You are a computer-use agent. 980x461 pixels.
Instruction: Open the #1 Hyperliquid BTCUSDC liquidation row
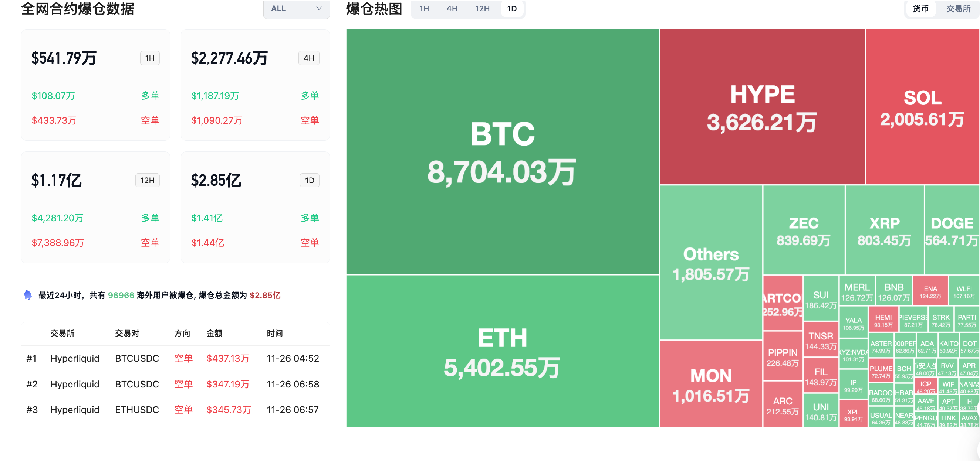175,358
